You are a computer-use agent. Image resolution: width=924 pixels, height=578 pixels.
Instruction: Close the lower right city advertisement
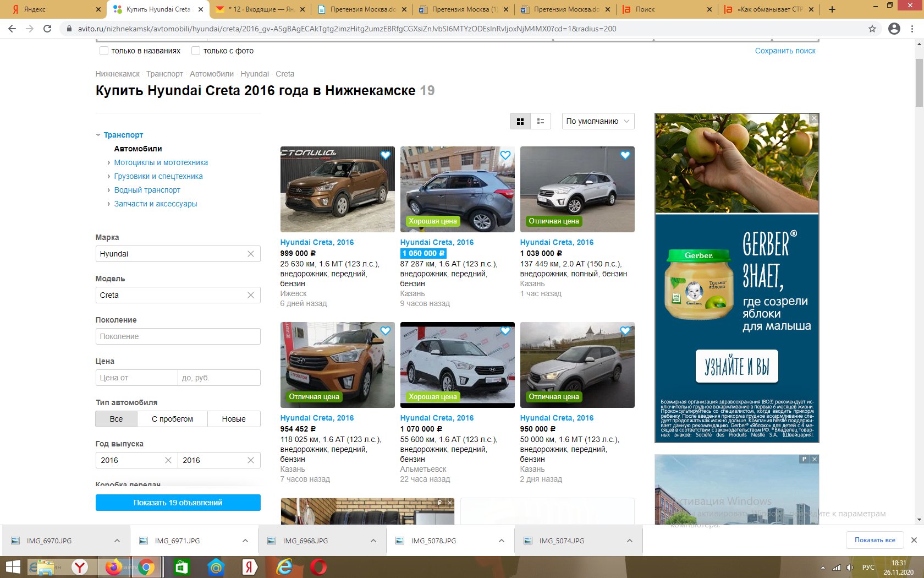(x=815, y=459)
